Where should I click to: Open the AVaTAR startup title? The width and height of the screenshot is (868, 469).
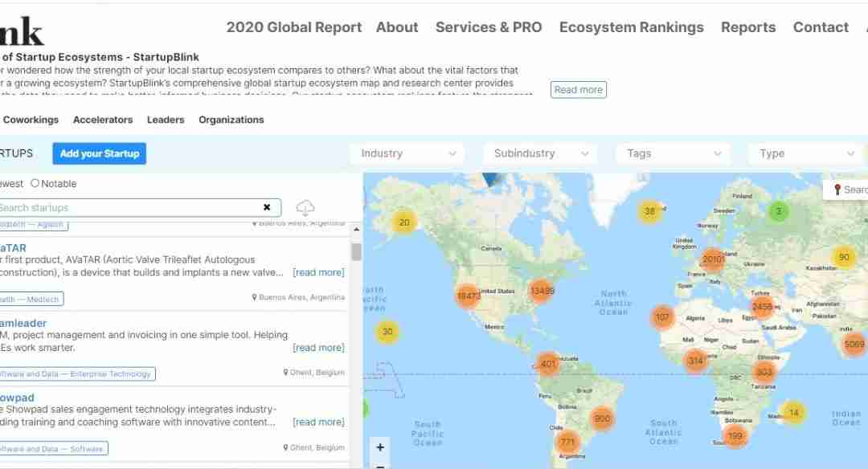point(13,248)
